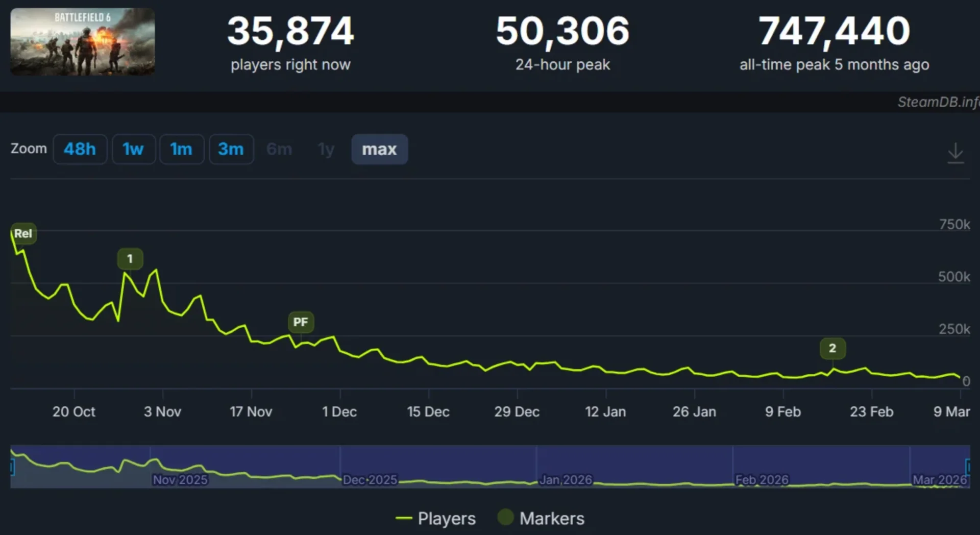Toggle the Players series in legend

pyautogui.click(x=436, y=518)
